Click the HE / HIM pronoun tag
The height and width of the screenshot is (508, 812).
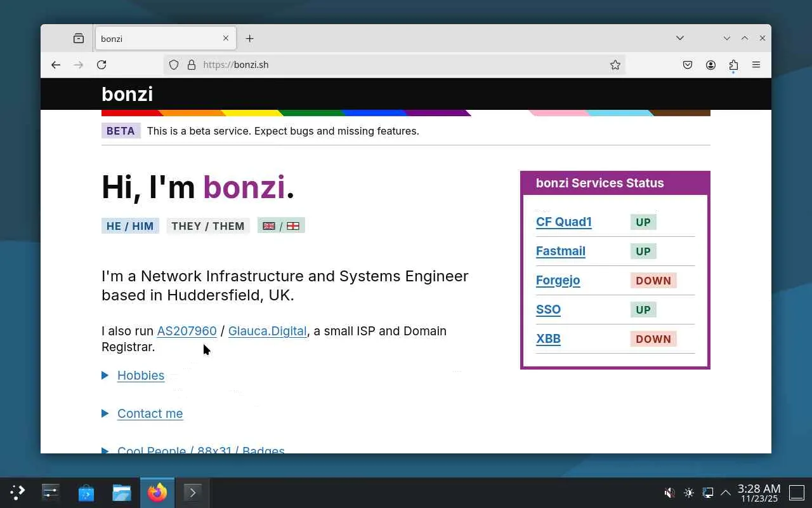(130, 226)
